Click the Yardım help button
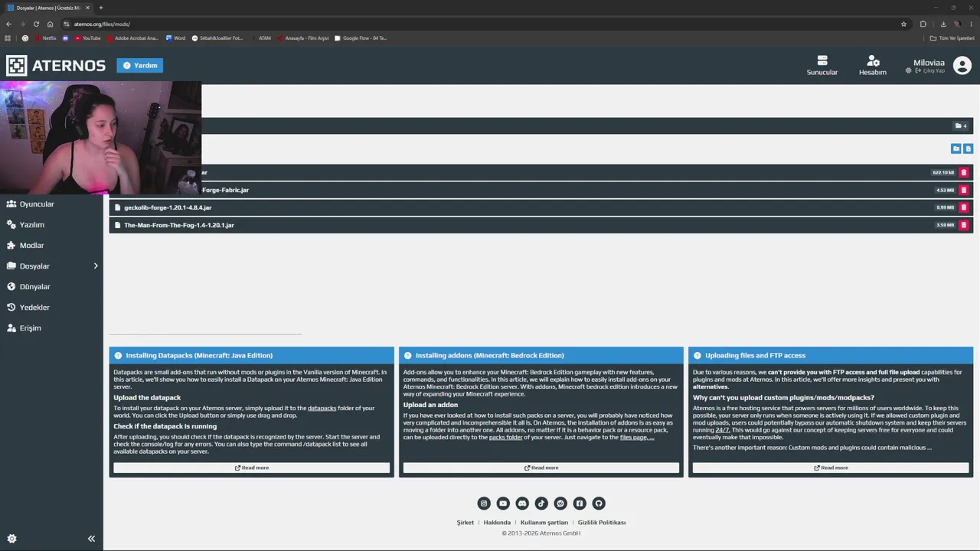 point(140,66)
